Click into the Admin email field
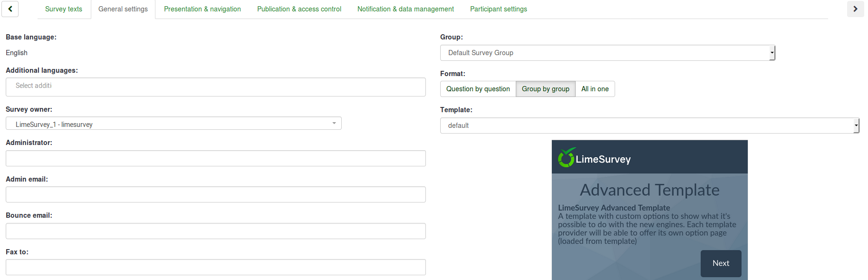868x280 pixels. (215, 194)
